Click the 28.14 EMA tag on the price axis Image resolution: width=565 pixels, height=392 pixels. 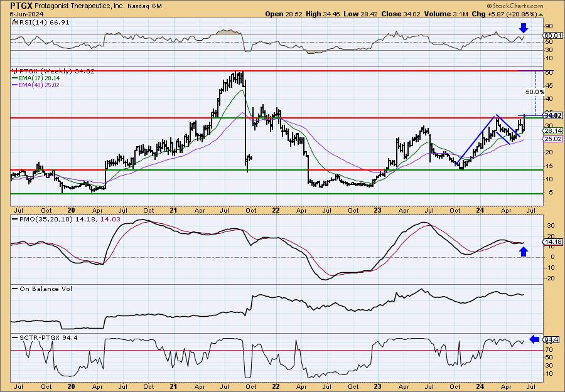tap(553, 131)
